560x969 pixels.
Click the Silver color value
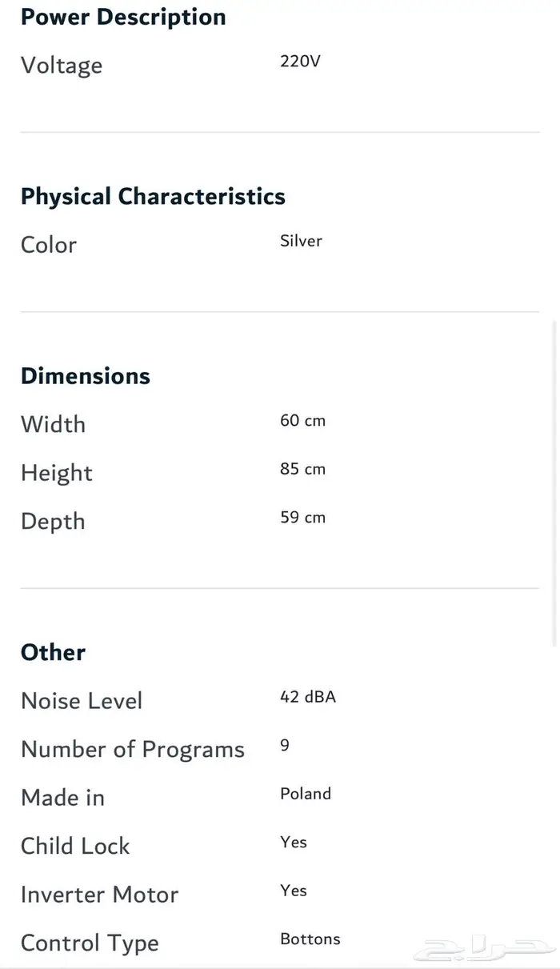tap(301, 241)
